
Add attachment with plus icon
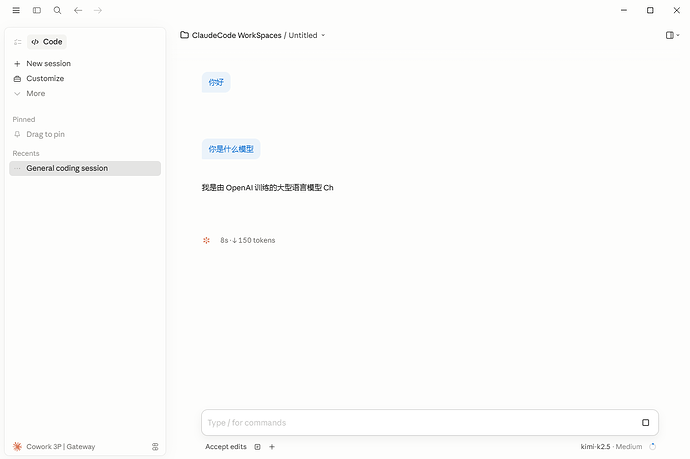(x=272, y=447)
